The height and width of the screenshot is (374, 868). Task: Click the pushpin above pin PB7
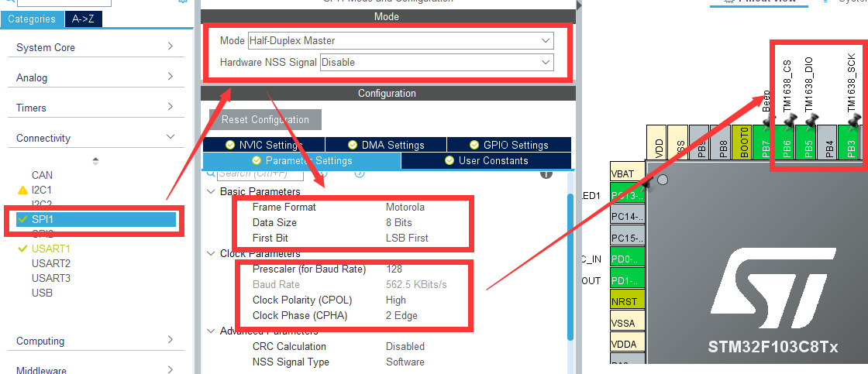(767, 122)
